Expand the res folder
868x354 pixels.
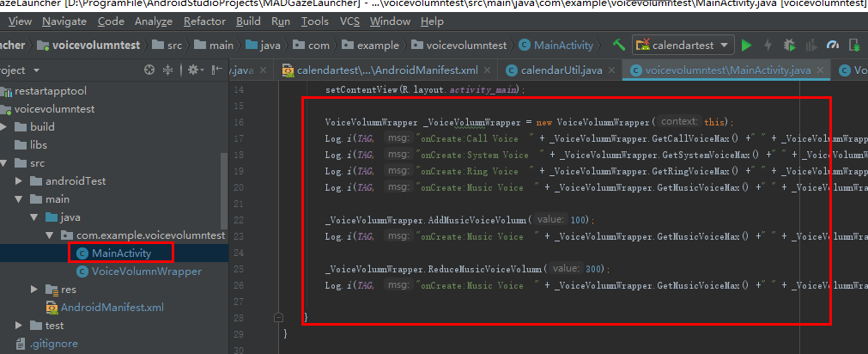pos(34,290)
